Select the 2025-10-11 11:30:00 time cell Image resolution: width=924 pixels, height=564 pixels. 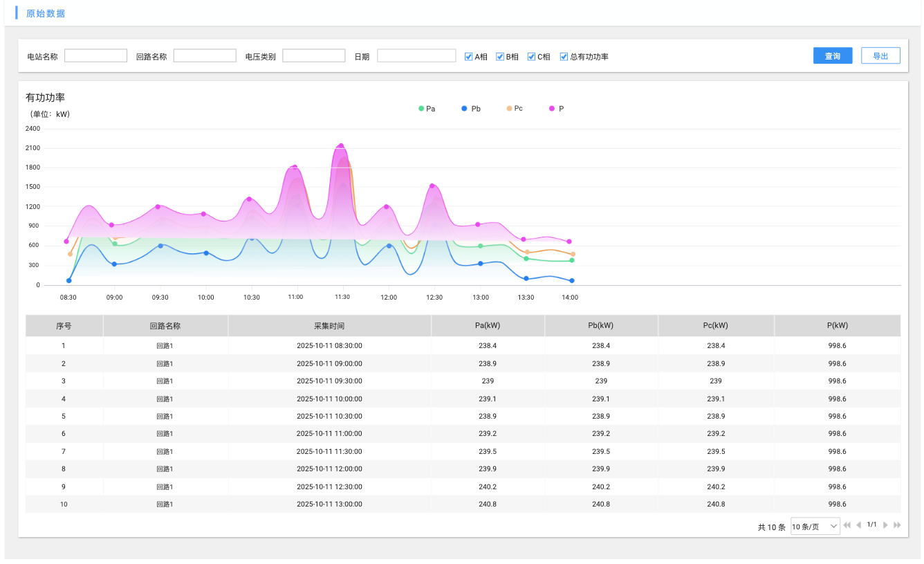pyautogui.click(x=329, y=452)
